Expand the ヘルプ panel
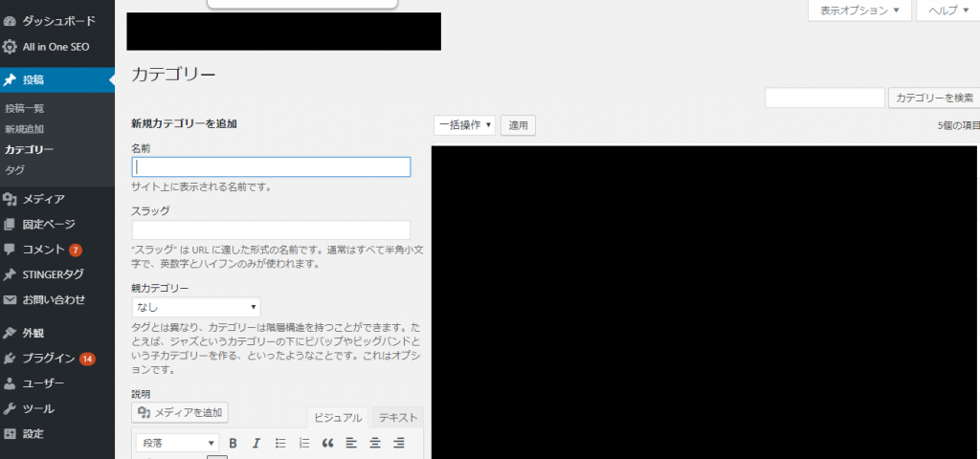Viewport: 980px width, 459px height. pyautogui.click(x=948, y=11)
